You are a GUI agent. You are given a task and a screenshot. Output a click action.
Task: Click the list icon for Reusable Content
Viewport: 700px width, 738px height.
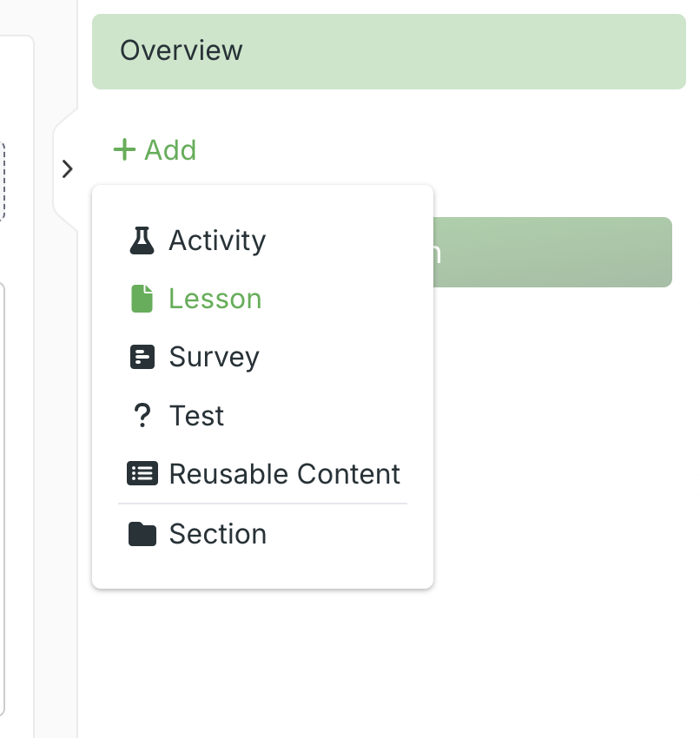(142, 474)
